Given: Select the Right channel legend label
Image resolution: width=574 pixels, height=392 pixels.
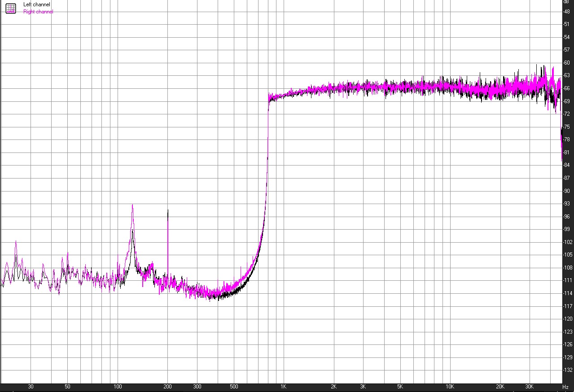Looking at the screenshot, I should tap(38, 12).
